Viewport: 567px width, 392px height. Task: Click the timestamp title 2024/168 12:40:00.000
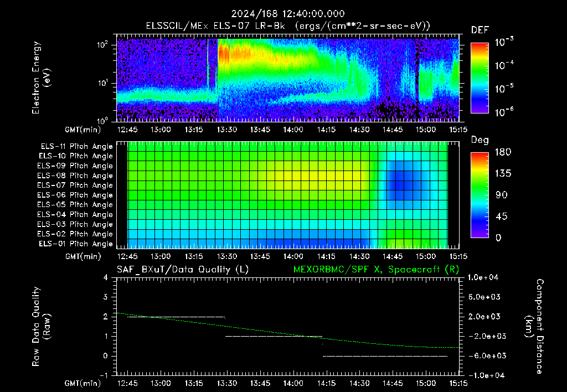[288, 14]
